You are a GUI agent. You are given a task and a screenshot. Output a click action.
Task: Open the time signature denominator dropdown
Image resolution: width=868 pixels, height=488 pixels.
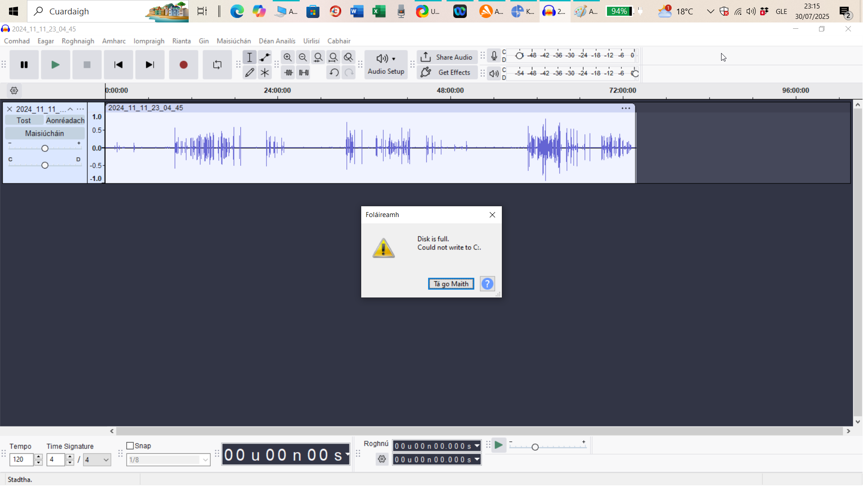pyautogui.click(x=97, y=460)
